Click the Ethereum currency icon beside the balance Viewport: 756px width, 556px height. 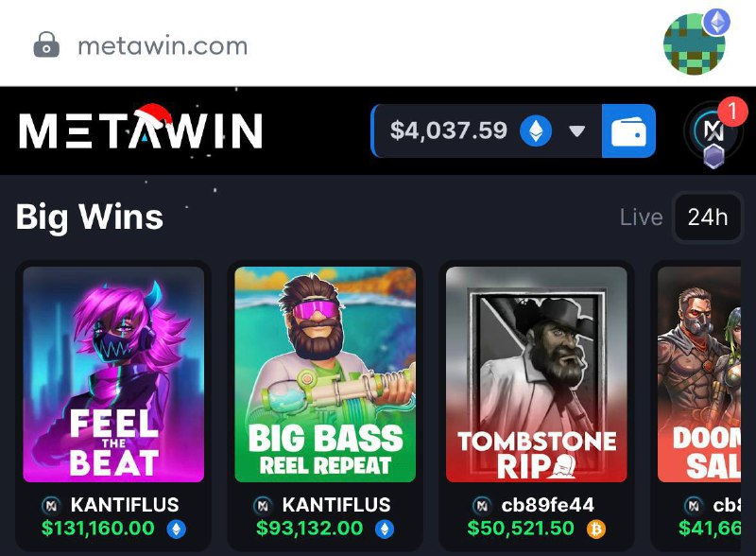pos(536,131)
